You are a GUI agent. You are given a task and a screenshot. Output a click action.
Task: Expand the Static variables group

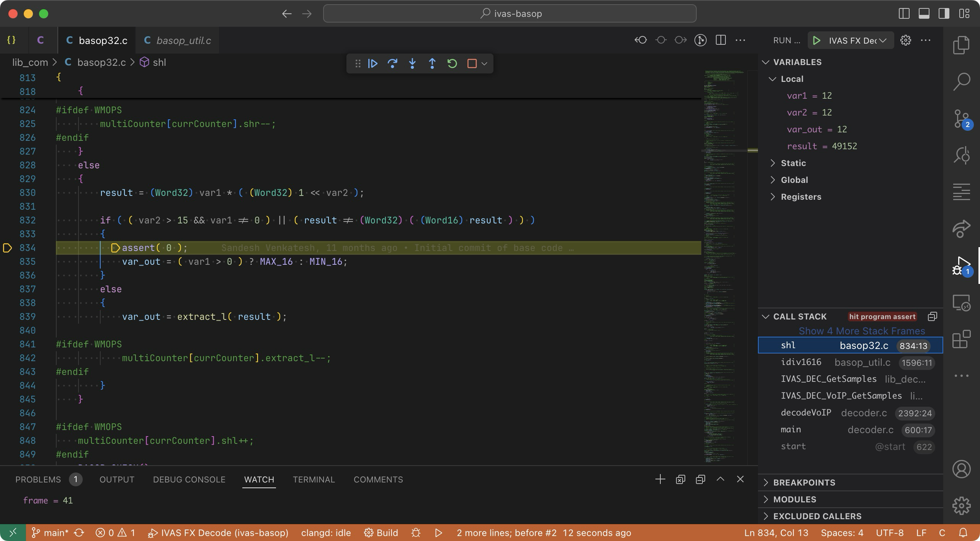click(793, 163)
